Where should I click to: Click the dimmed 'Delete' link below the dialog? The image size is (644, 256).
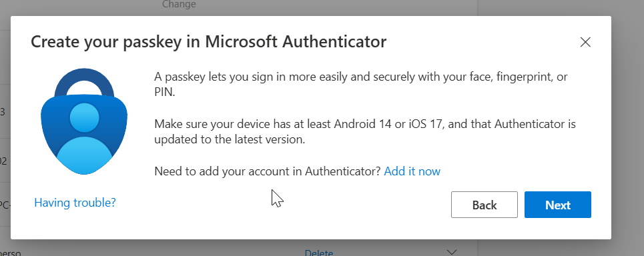319,252
